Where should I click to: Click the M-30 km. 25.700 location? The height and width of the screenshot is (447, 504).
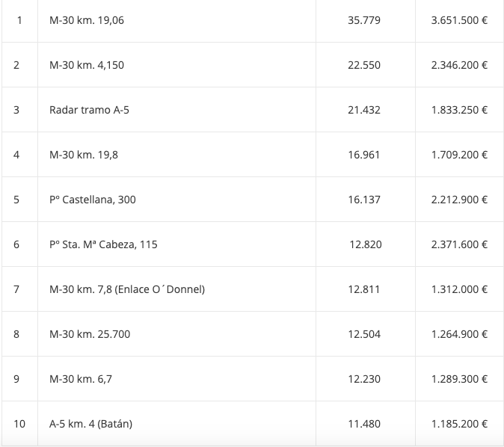pos(90,334)
